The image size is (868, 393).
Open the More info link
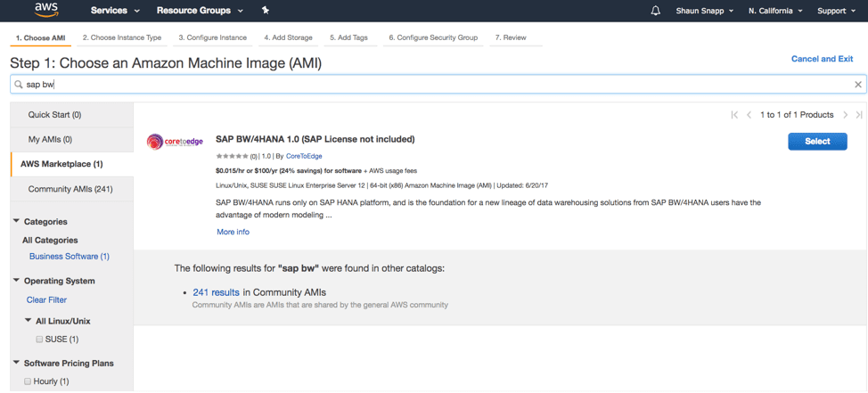(x=233, y=232)
